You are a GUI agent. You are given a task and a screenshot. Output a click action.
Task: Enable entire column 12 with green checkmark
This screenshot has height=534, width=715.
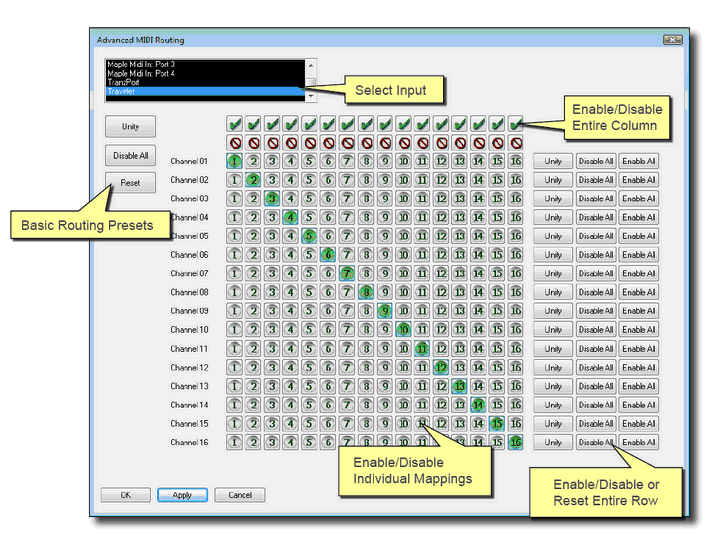[441, 124]
